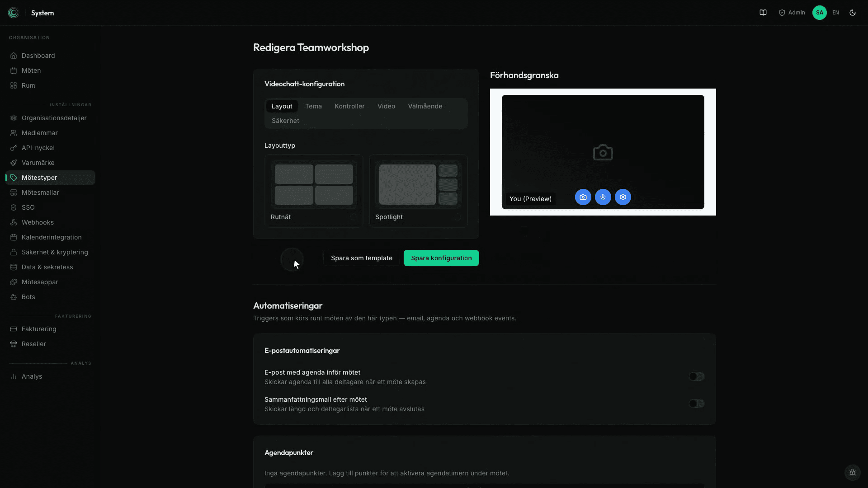868x488 pixels.
Task: Click the Videochatt-konfiguration heading
Action: [304, 84]
